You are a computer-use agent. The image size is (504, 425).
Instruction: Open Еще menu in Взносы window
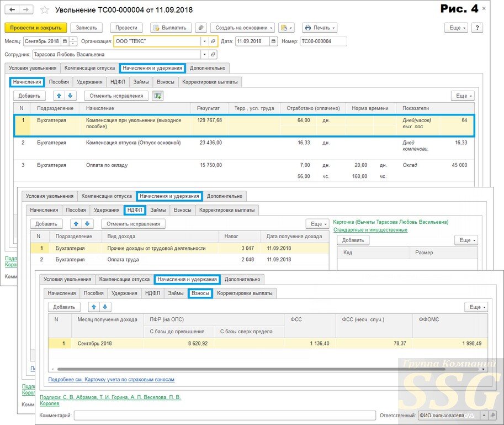[x=476, y=307]
